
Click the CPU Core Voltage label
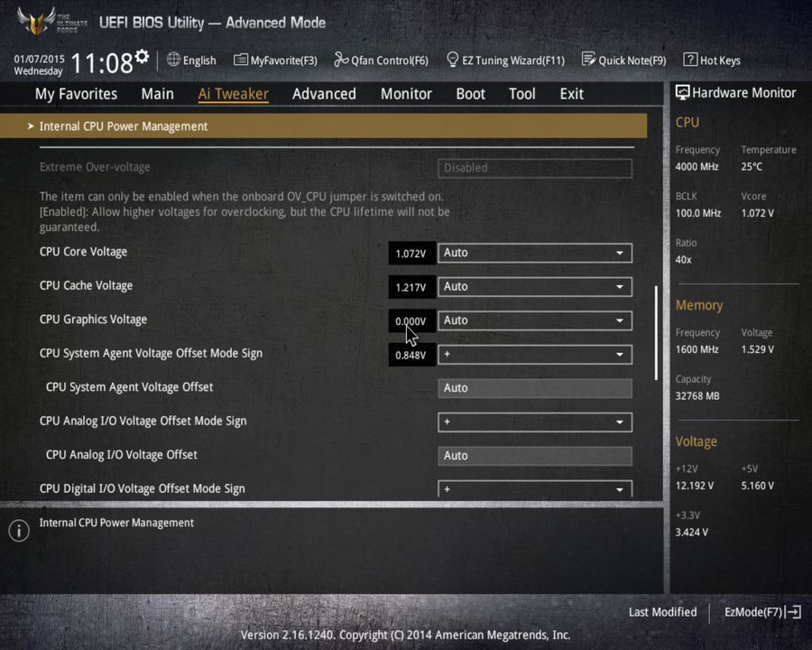(83, 252)
